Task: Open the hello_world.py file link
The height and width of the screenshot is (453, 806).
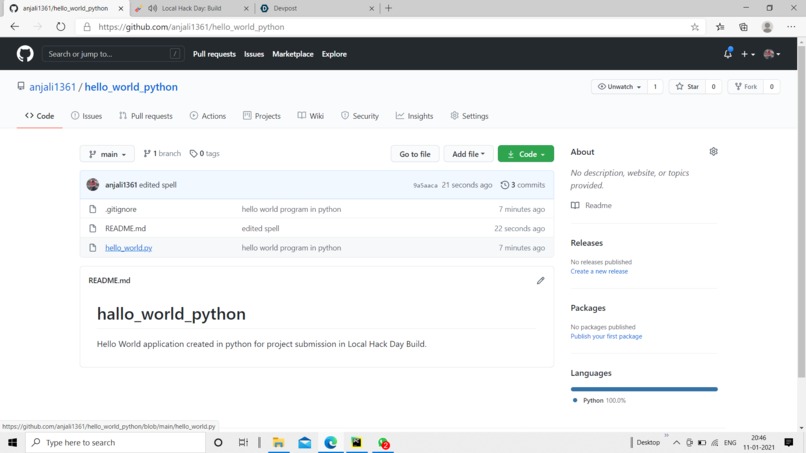Action: pyautogui.click(x=129, y=248)
